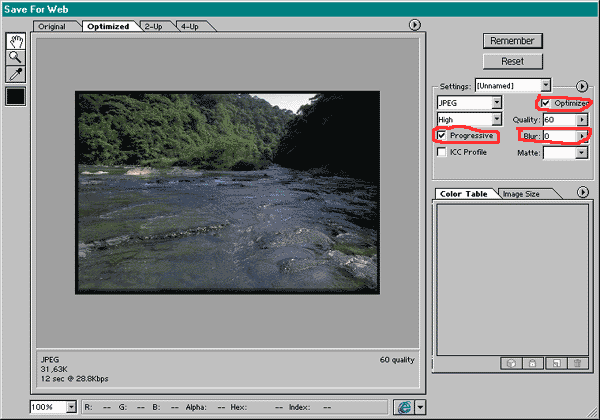Switch to the 4-Up tab

190,26
